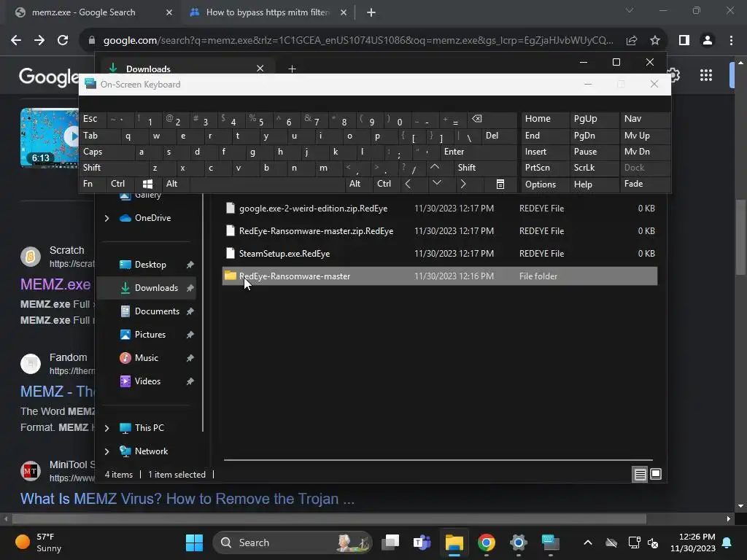Toggle the right Alt key on-screen
The height and width of the screenshot is (560, 747).
point(358,184)
